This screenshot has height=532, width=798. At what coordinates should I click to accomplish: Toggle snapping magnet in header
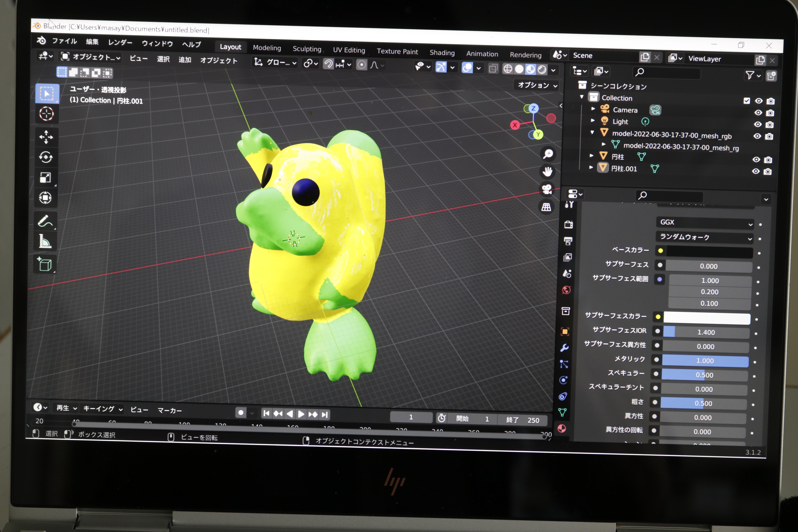click(x=328, y=64)
